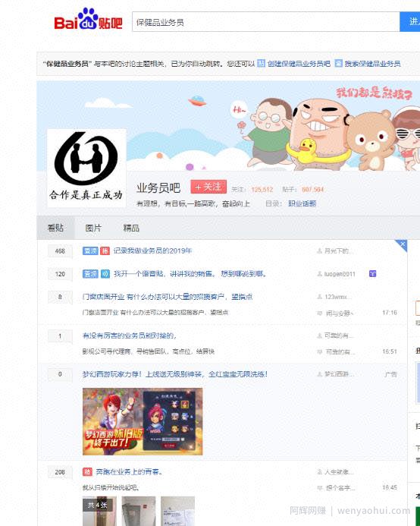Image resolution: width=420 pixels, height=526 pixels.
Task: Click reply count 208
Action: click(60, 472)
